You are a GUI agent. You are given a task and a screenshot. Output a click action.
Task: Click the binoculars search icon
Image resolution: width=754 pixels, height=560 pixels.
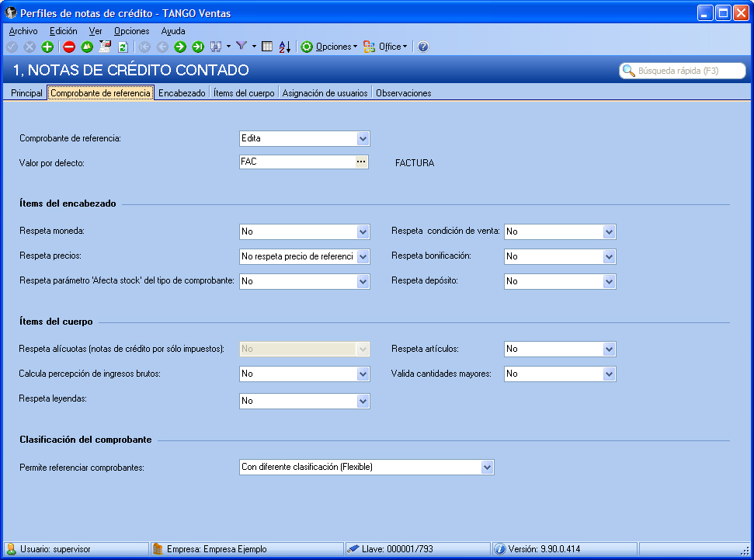pos(215,47)
